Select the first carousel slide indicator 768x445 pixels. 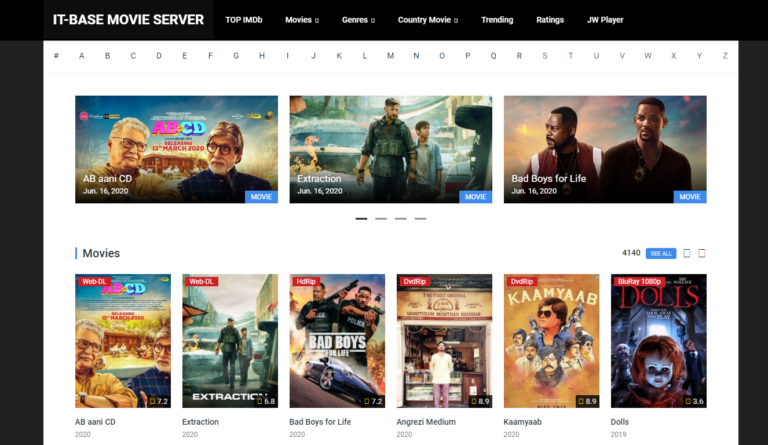click(361, 219)
